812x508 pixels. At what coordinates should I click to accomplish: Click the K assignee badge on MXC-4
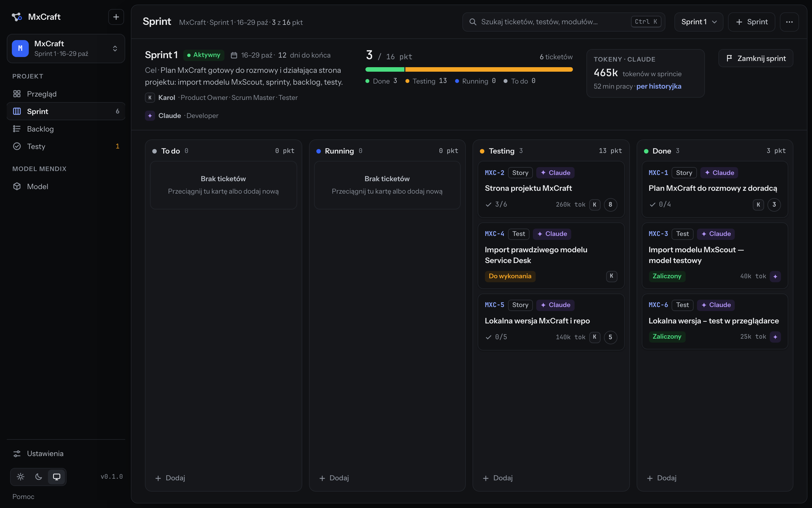(611, 276)
